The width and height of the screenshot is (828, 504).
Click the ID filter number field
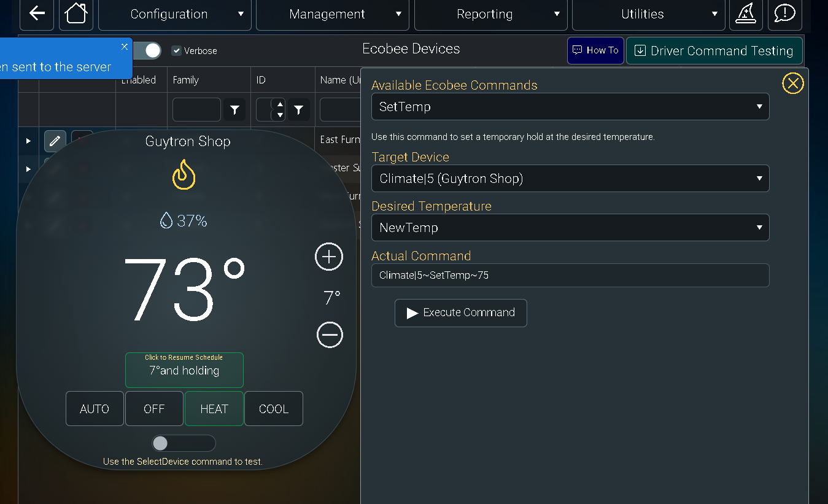264,110
